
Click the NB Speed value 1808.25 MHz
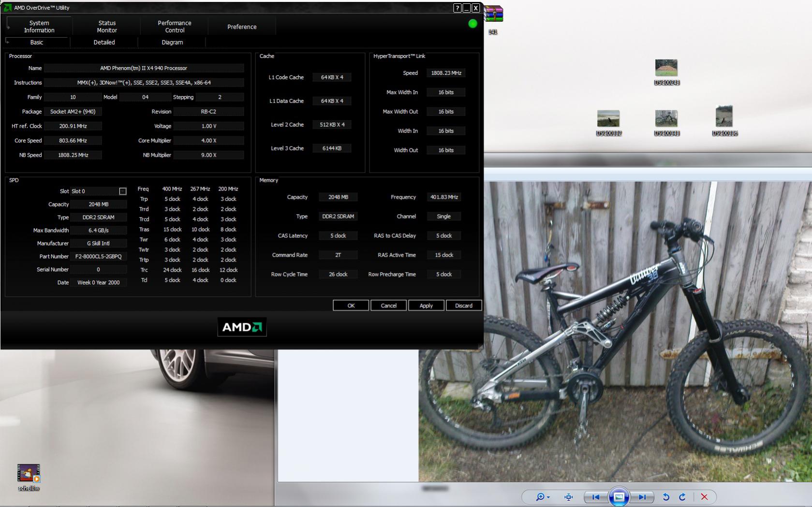[73, 155]
